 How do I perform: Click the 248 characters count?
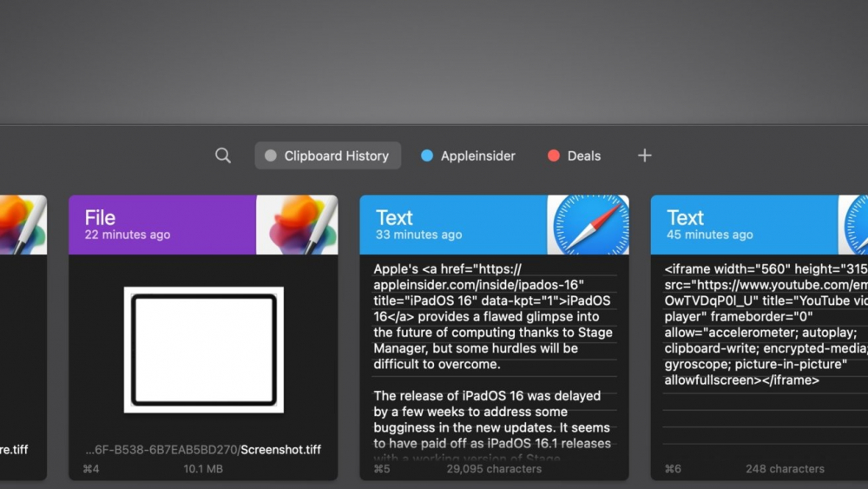tap(785, 469)
